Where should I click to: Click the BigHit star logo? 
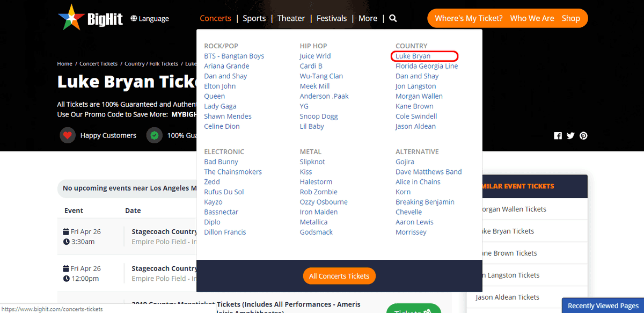[71, 17]
